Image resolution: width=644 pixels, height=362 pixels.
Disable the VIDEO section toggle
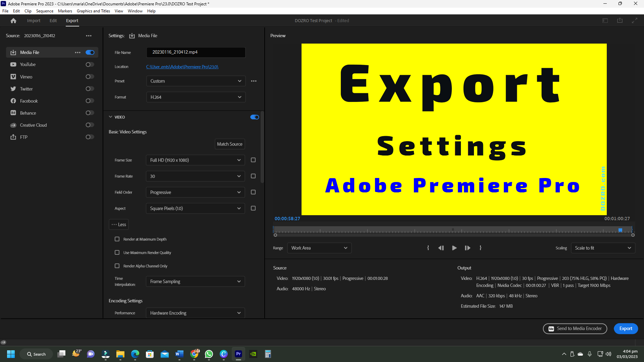coord(255,117)
